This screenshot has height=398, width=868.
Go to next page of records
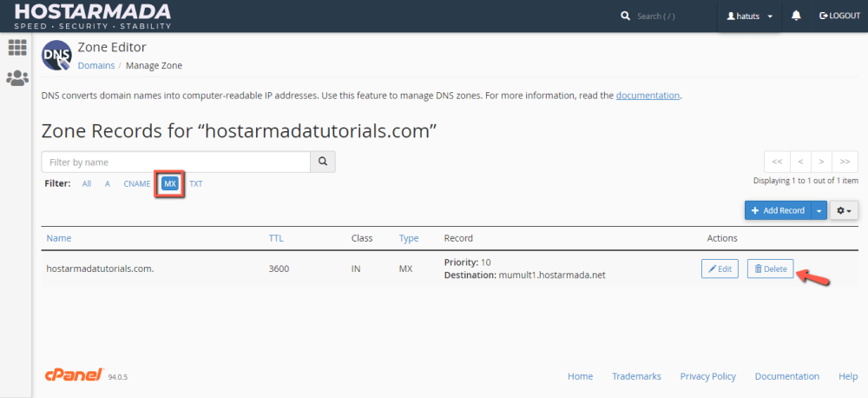pos(821,162)
